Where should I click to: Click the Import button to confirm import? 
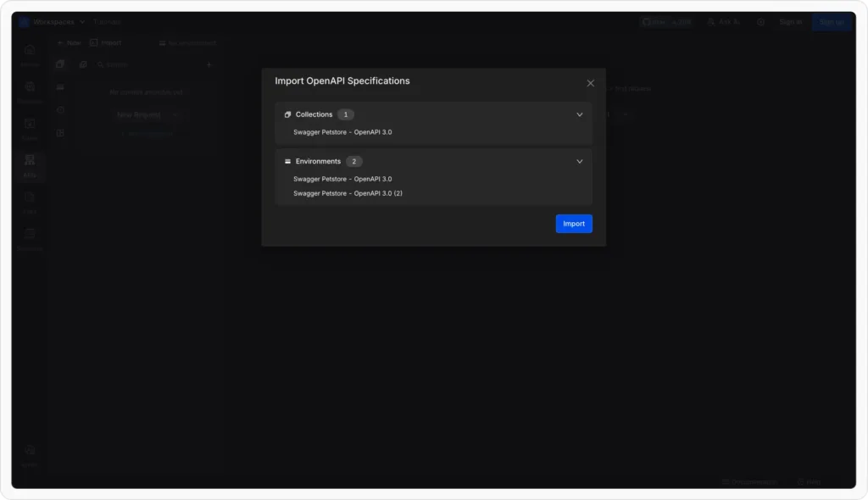click(574, 223)
